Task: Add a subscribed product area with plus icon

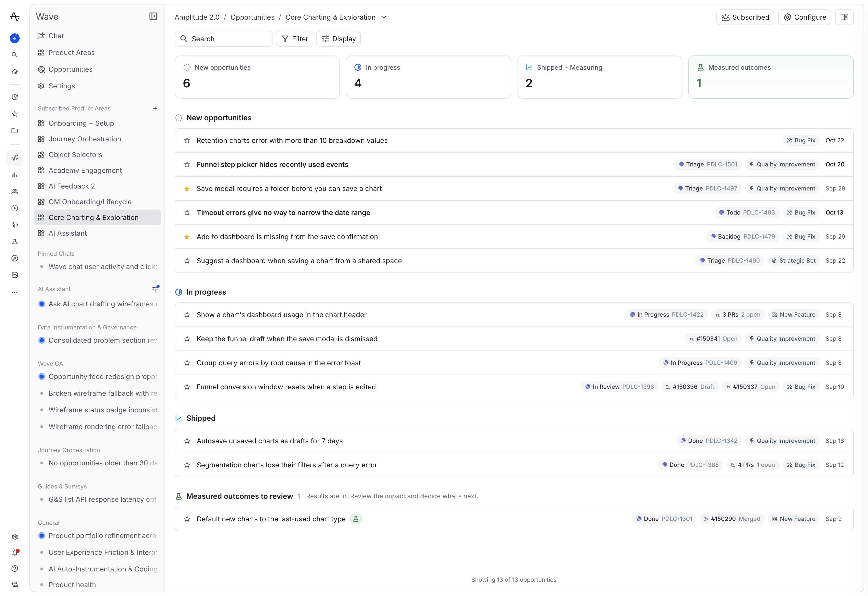Action: coord(155,109)
